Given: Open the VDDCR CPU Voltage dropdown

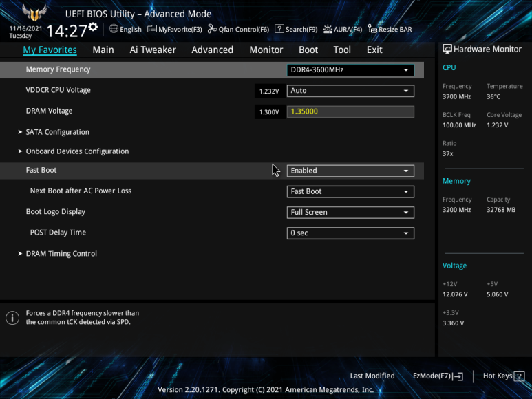Looking at the screenshot, I should tap(350, 91).
